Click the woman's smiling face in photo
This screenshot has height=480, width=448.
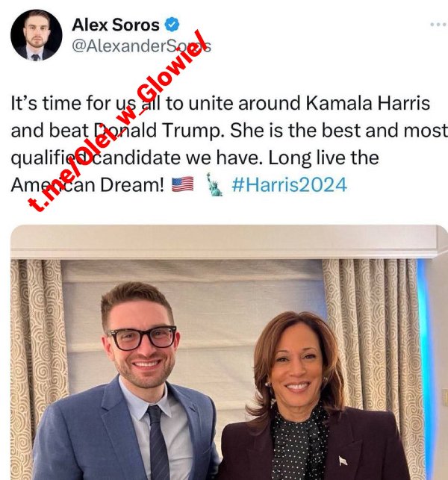coord(296,365)
